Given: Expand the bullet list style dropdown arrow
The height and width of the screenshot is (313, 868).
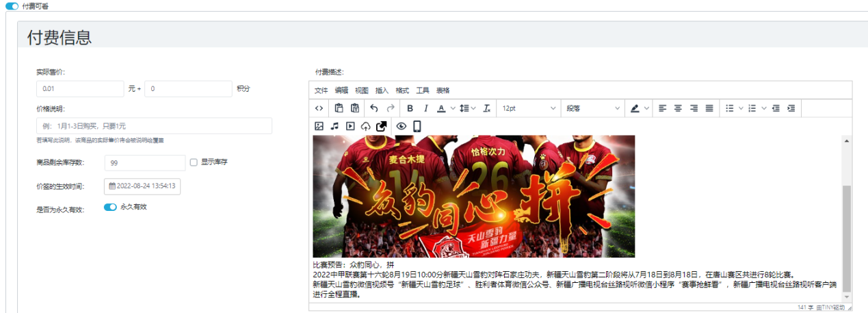Looking at the screenshot, I should [741, 108].
